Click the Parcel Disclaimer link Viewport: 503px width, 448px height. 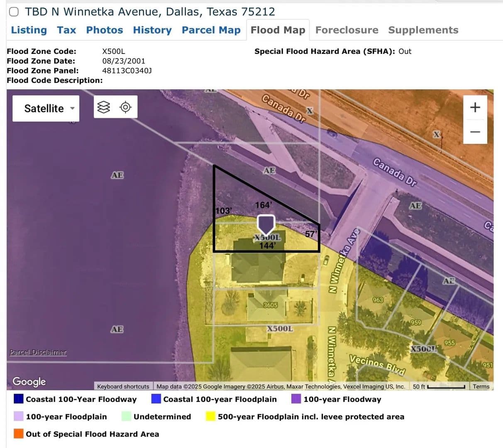pyautogui.click(x=38, y=352)
